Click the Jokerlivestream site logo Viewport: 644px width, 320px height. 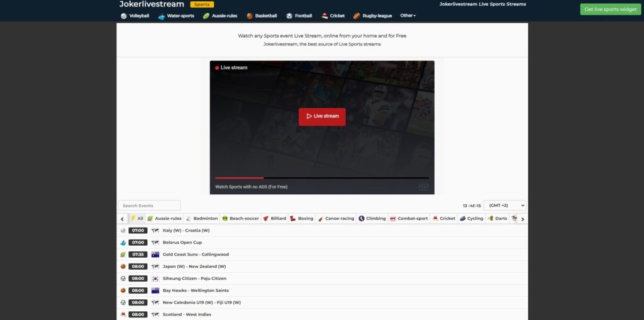[152, 4]
